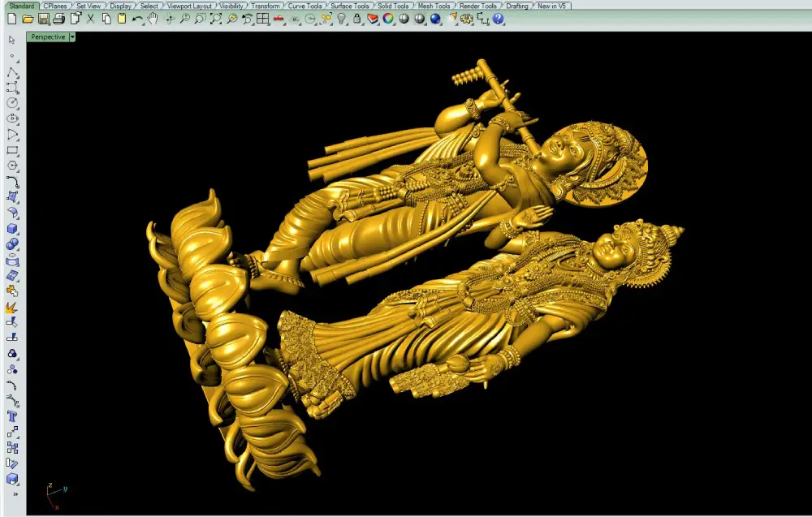Open the Mesh Tools tab
Screen dimensions: 812x517
(434, 6)
